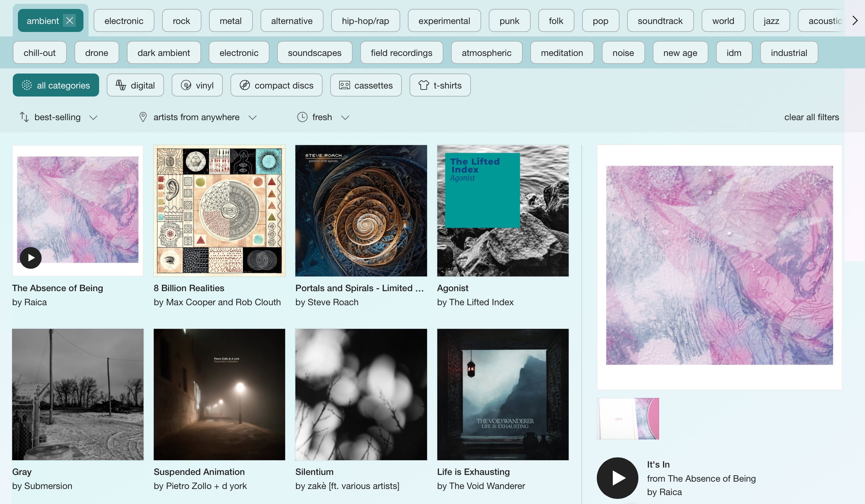Filter by vinyl format
Screen dimensions: 865x504
point(197,85)
